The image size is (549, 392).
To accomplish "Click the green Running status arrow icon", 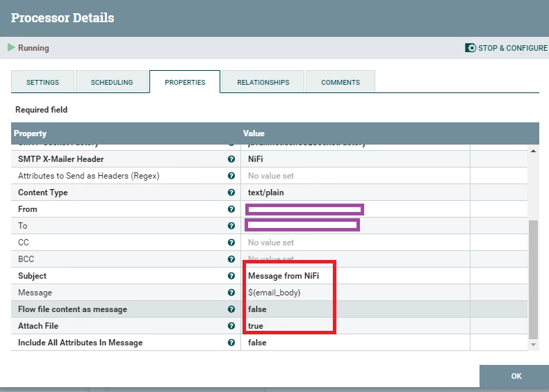I will 11,47.
